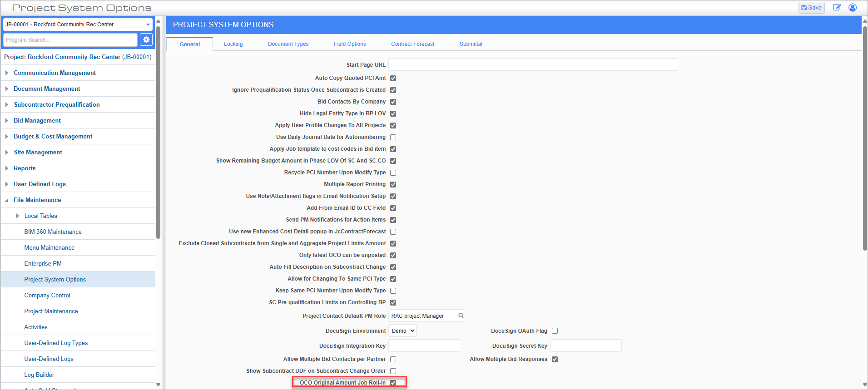Open project selector dropdown JB-00001
The width and height of the screenshot is (868, 390).
pos(78,25)
